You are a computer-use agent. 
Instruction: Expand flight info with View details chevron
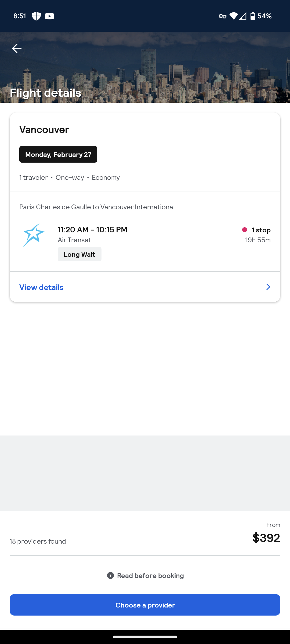[x=268, y=287]
